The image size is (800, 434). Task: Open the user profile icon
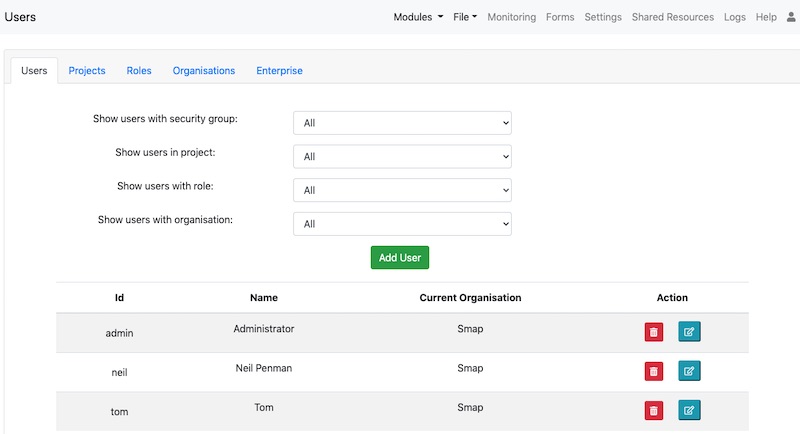pos(791,17)
